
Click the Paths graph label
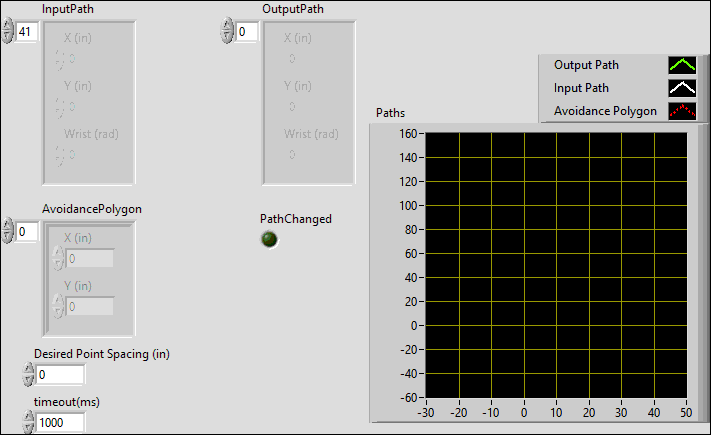click(x=390, y=113)
